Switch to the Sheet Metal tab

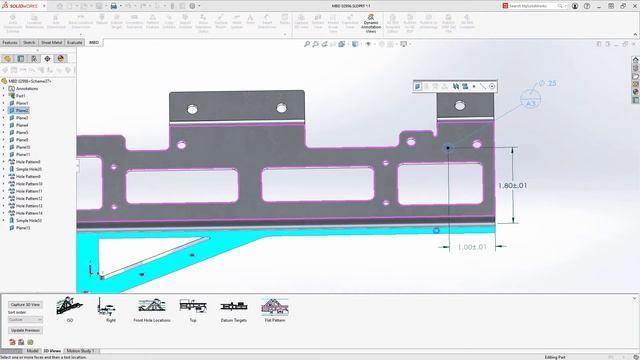(x=51, y=42)
